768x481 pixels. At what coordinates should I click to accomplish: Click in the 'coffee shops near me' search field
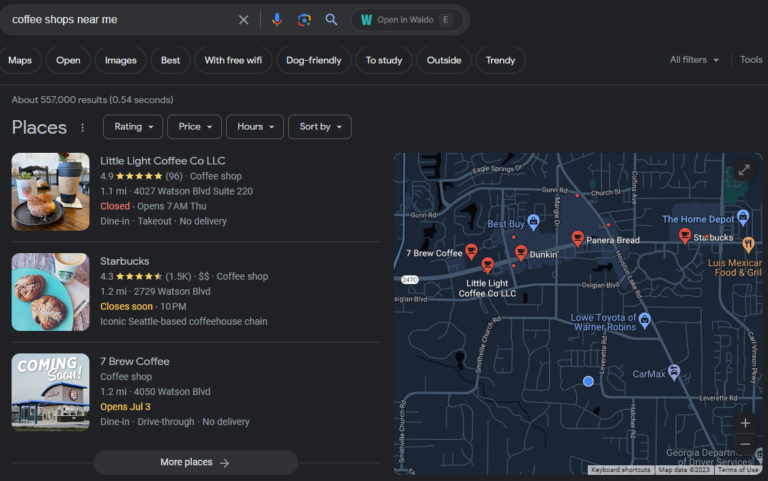120,20
